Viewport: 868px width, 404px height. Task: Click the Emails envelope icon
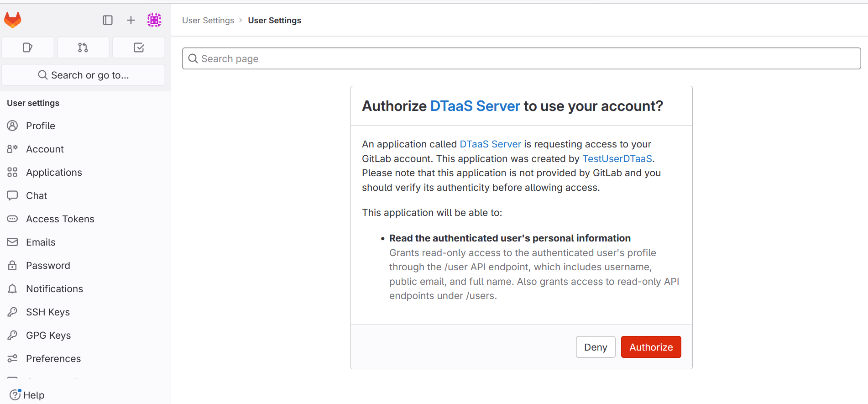point(12,242)
